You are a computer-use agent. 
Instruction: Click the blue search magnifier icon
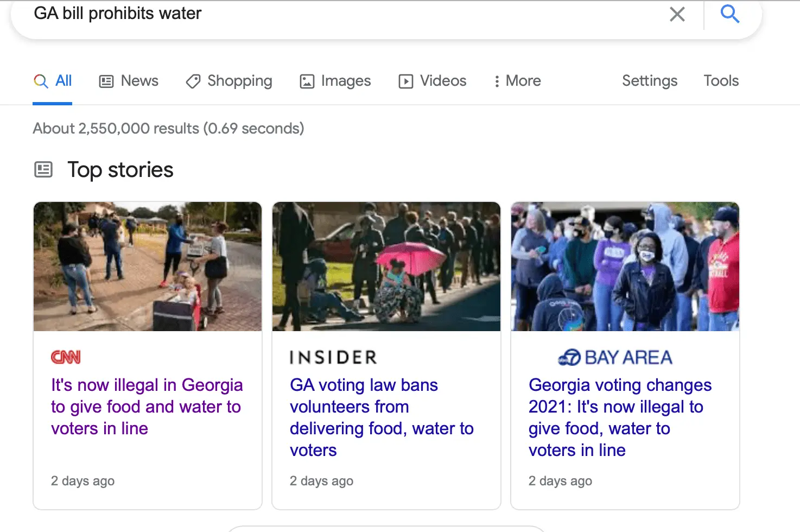[729, 14]
